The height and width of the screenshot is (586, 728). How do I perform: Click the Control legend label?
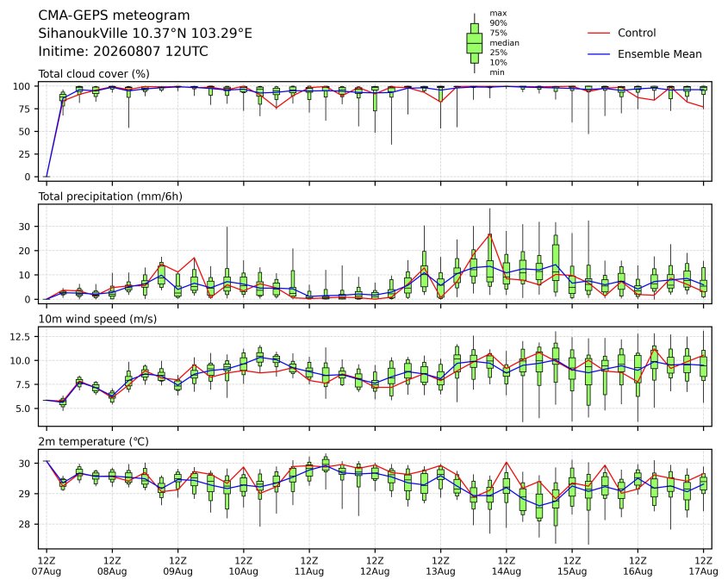637,33
